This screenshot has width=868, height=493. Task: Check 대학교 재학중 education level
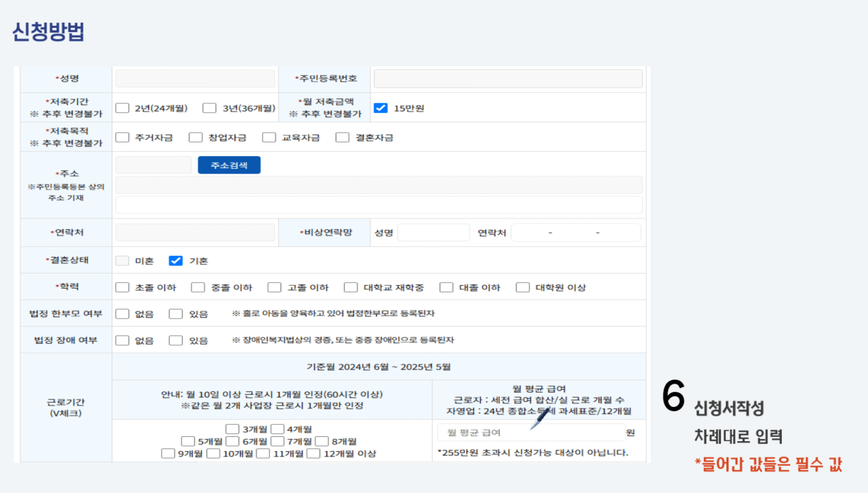350,287
